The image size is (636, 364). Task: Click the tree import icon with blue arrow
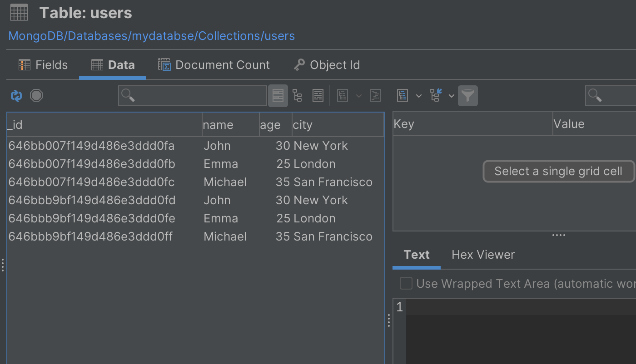[x=436, y=96]
